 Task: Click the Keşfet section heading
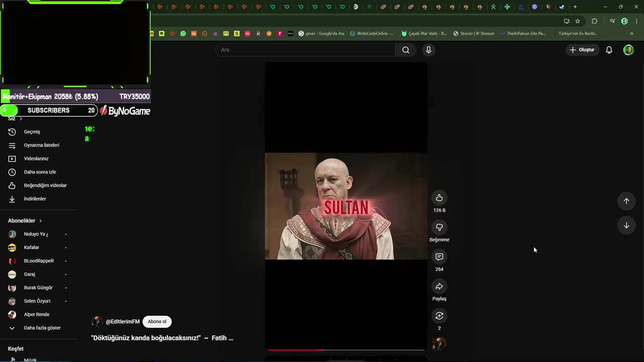coord(16,349)
